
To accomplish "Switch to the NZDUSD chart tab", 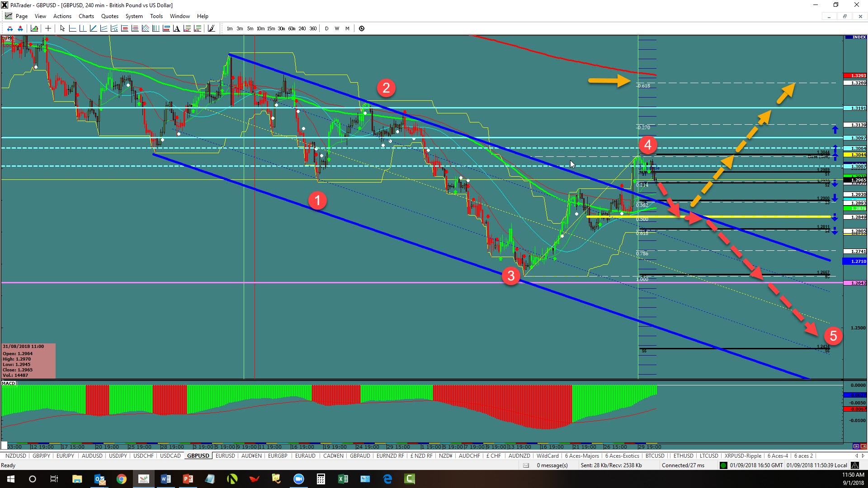I will coord(16,456).
